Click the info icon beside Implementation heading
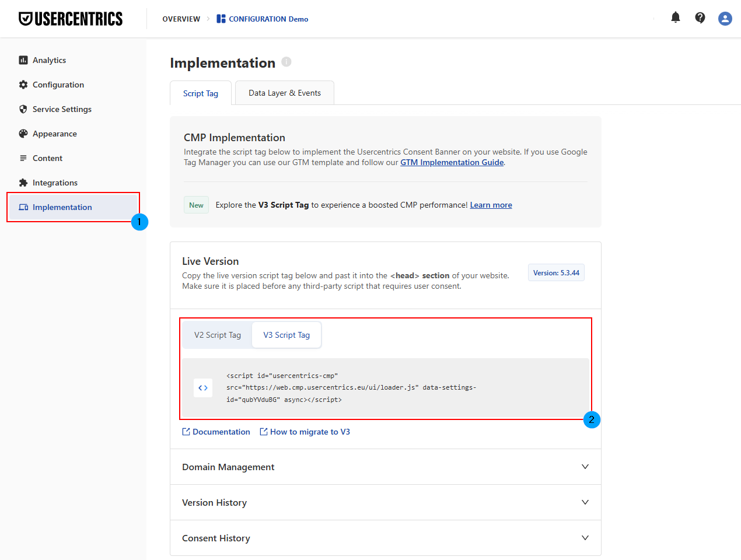741x560 pixels. click(x=286, y=62)
